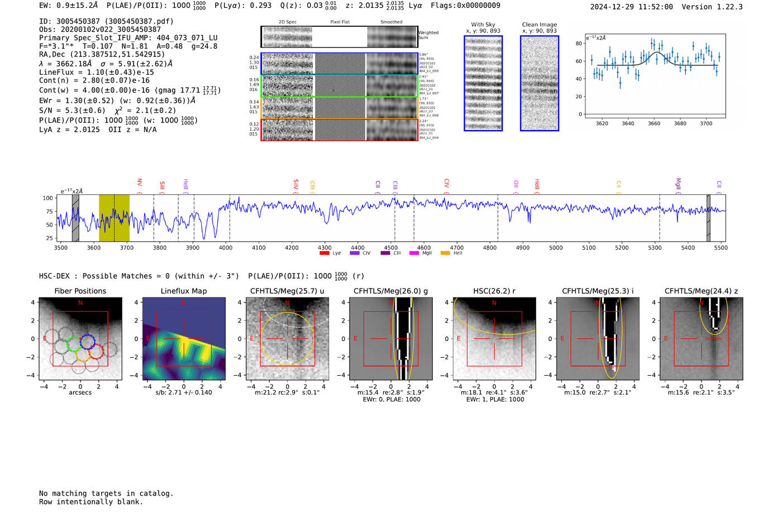Image resolution: width=782 pixels, height=532 pixels.
Task: Select the red HeII marker beside OII
Action: [x=537, y=185]
